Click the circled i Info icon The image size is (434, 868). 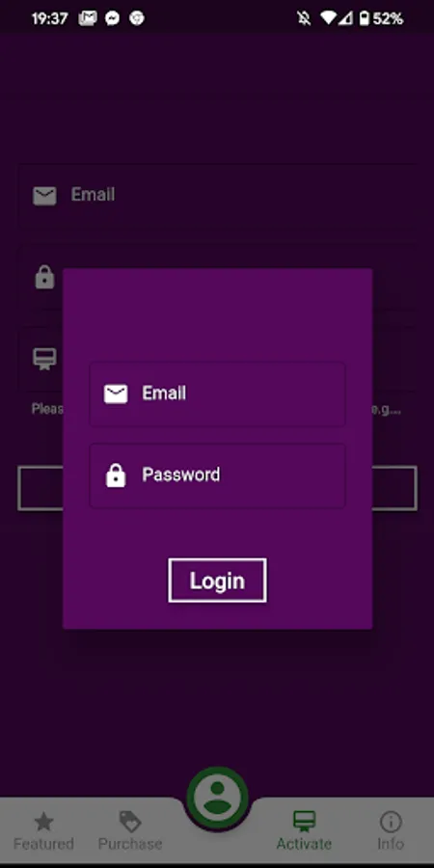391,822
